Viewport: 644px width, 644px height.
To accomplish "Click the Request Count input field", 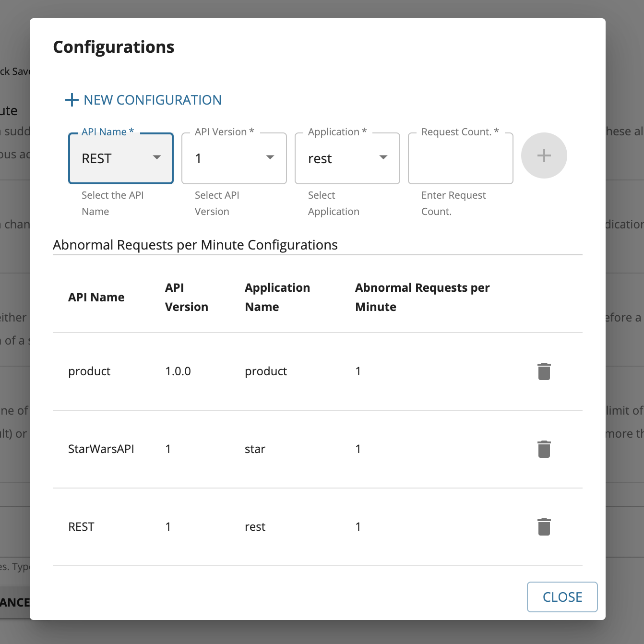I will (x=460, y=158).
